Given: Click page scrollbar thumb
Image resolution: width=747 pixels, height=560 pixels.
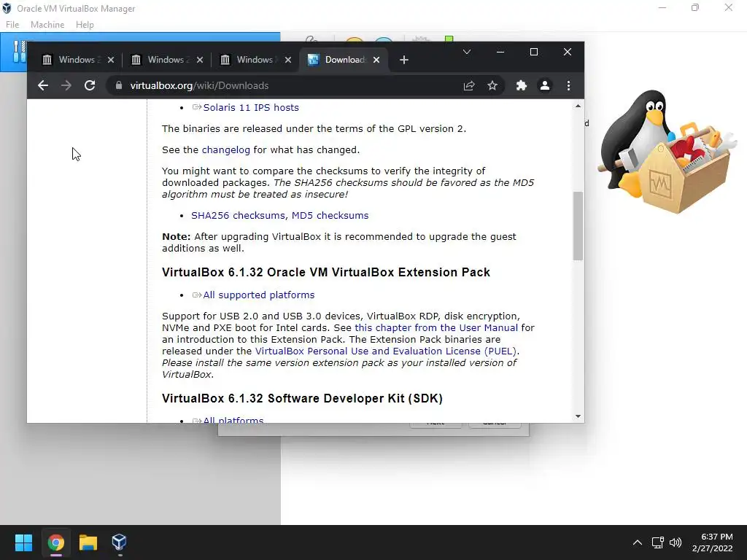Looking at the screenshot, I should click(x=578, y=226).
